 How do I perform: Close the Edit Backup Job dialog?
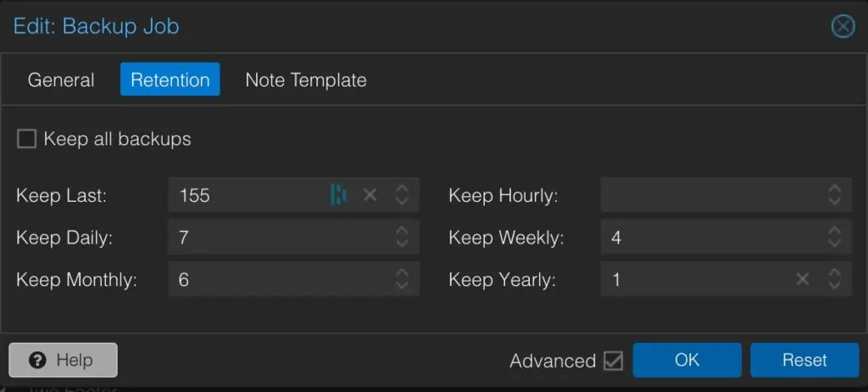point(843,26)
